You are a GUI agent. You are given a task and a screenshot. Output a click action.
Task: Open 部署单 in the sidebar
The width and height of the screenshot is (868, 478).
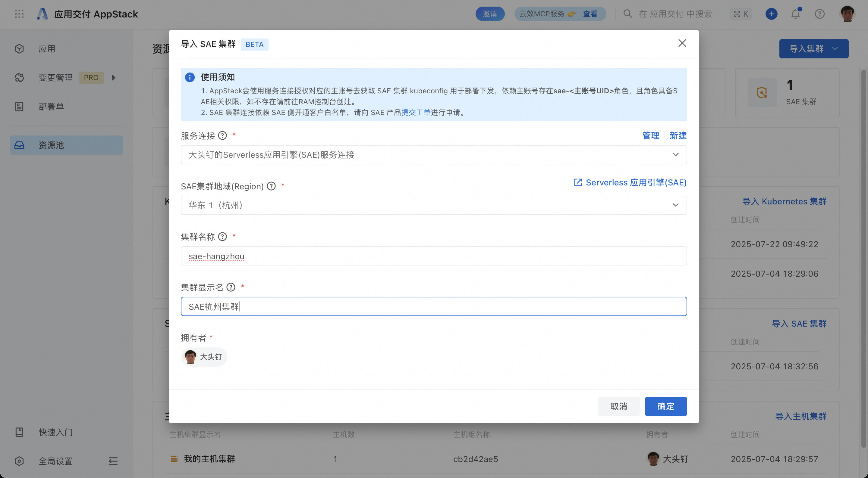(51, 107)
